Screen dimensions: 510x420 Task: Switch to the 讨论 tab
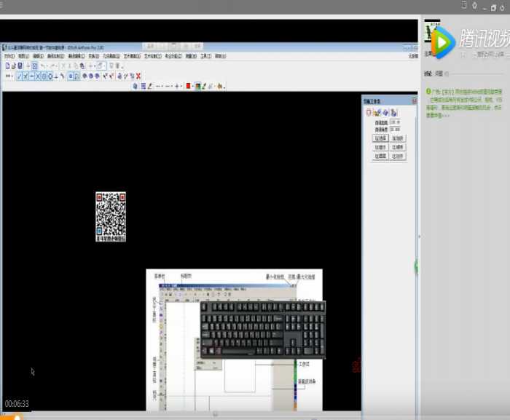427,74
